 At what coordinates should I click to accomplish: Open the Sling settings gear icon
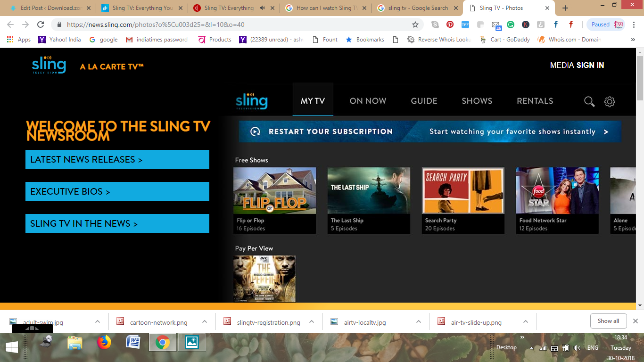pyautogui.click(x=610, y=101)
